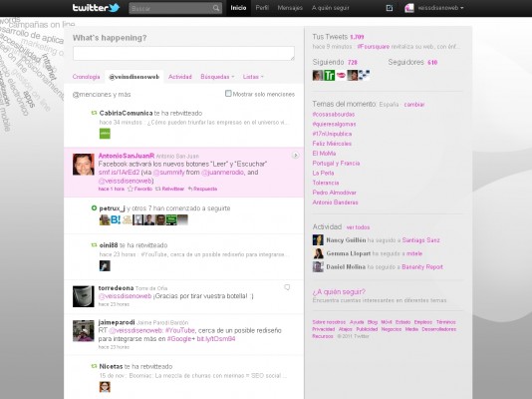
Task: Click Daniel Molina avatar in Actividad
Action: pyautogui.click(x=318, y=266)
